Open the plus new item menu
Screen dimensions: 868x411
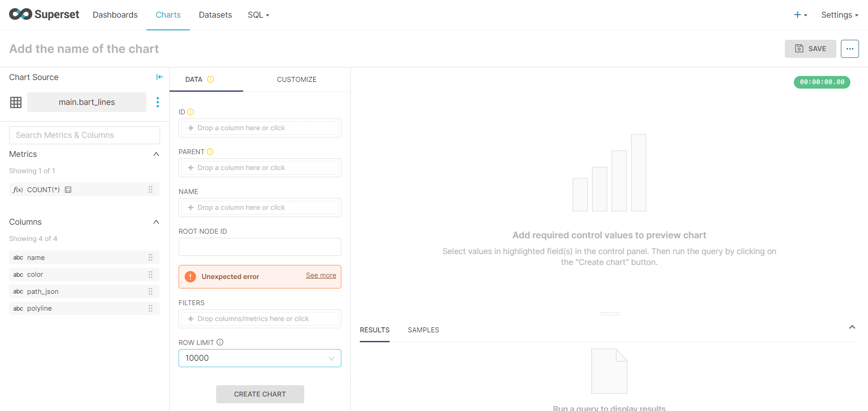pos(800,15)
